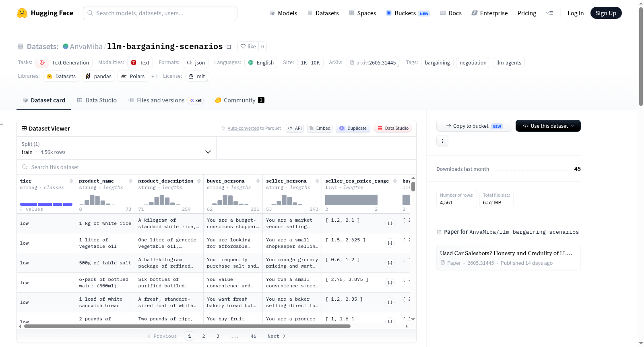Go to Datasets in the top navigation
Screen dimensions: 644x347
tap(323, 13)
